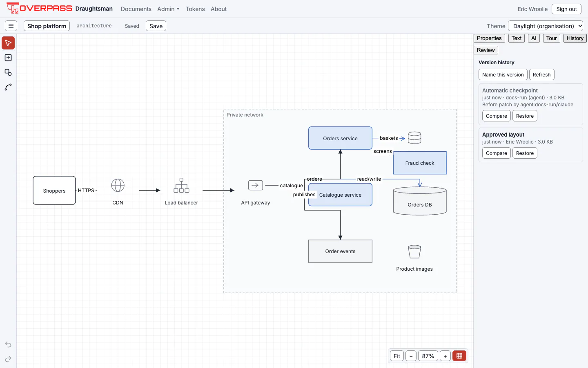Viewport: 588px width, 368px height.
Task: Open the shapes tool
Action: (8, 72)
